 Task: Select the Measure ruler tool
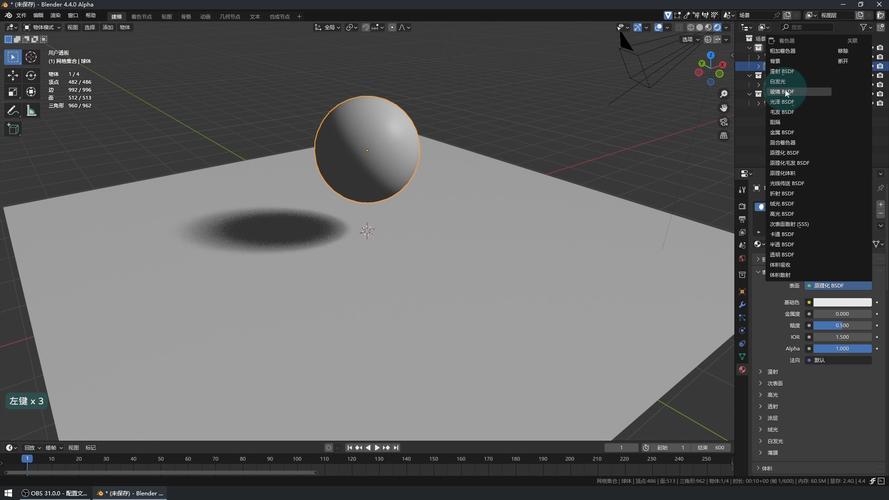(x=31, y=111)
